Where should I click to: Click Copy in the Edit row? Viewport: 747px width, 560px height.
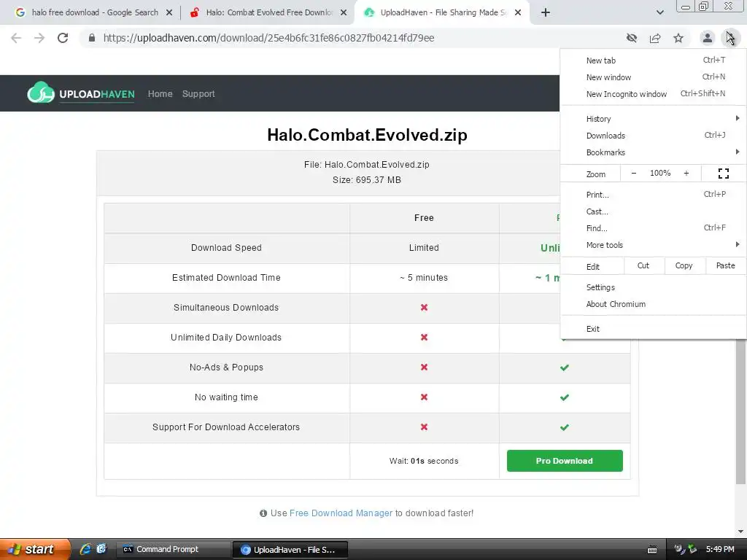click(684, 265)
